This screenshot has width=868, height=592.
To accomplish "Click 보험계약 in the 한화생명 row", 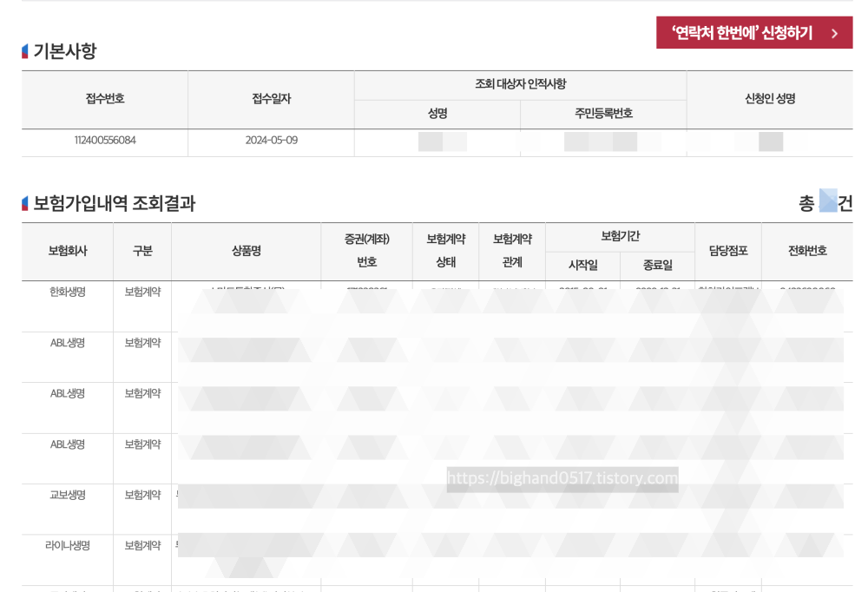I will pos(142,293).
